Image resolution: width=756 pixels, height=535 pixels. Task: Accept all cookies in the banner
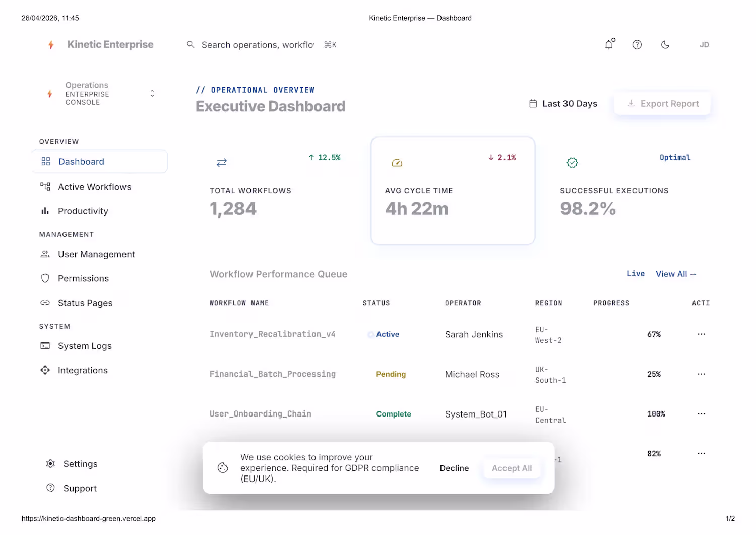point(512,468)
